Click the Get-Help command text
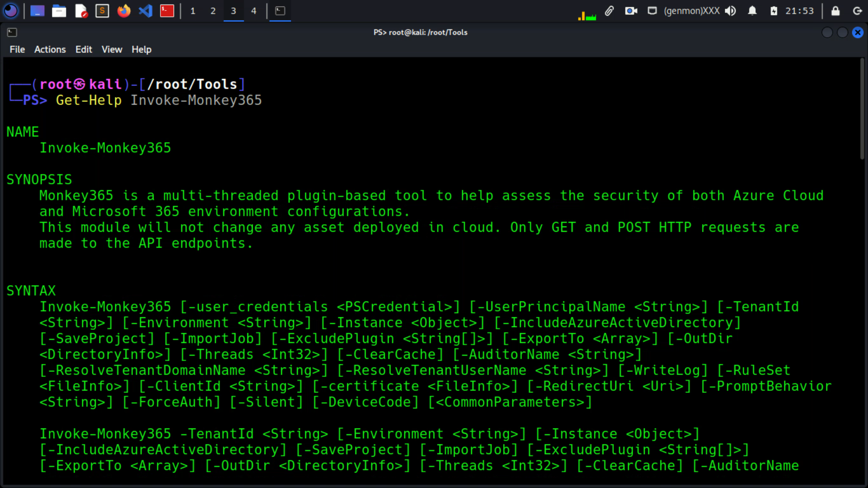The image size is (868, 488). (x=89, y=100)
